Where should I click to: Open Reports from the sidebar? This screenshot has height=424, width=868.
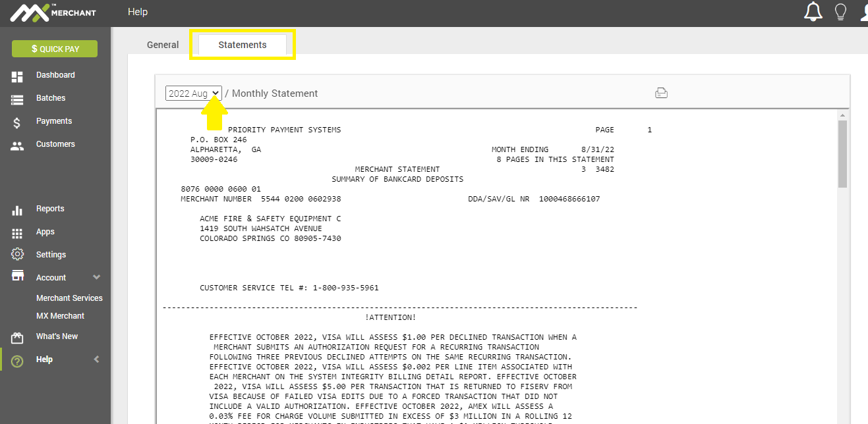50,209
